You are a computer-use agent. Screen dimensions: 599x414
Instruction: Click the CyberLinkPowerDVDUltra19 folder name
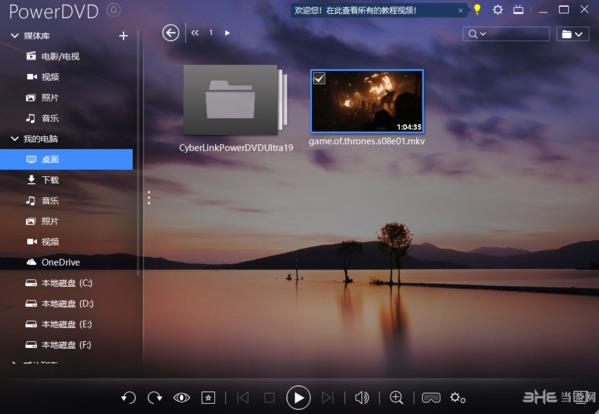click(236, 148)
